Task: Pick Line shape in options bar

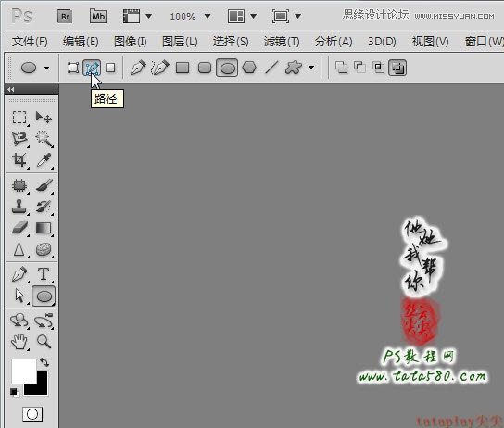Action: 271,68
